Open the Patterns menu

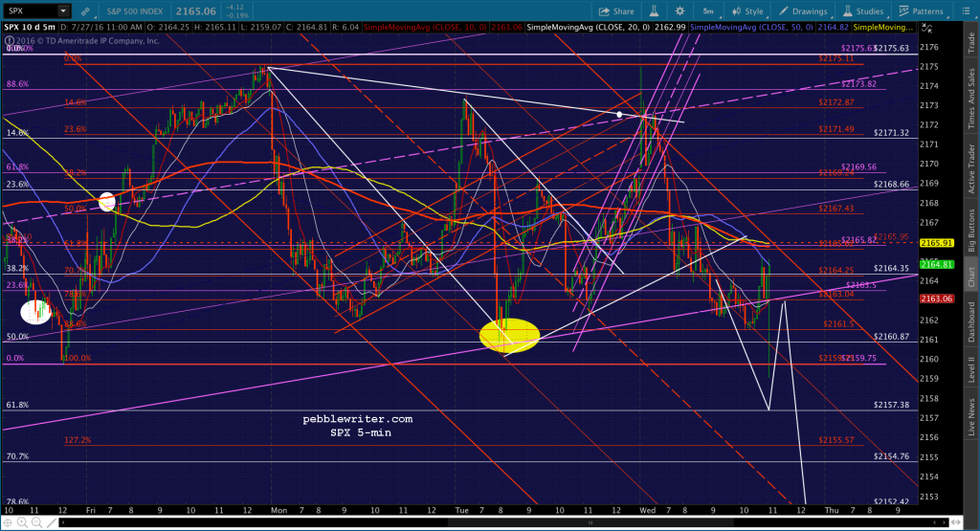pos(921,11)
